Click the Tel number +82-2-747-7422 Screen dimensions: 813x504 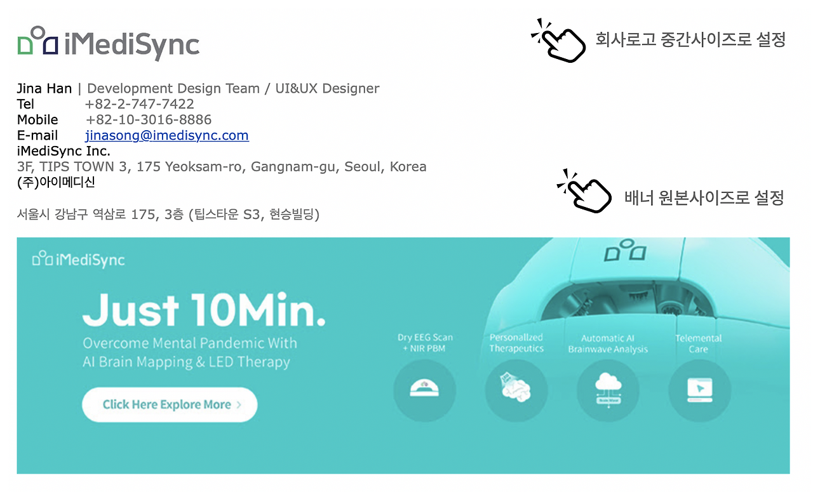(x=139, y=103)
